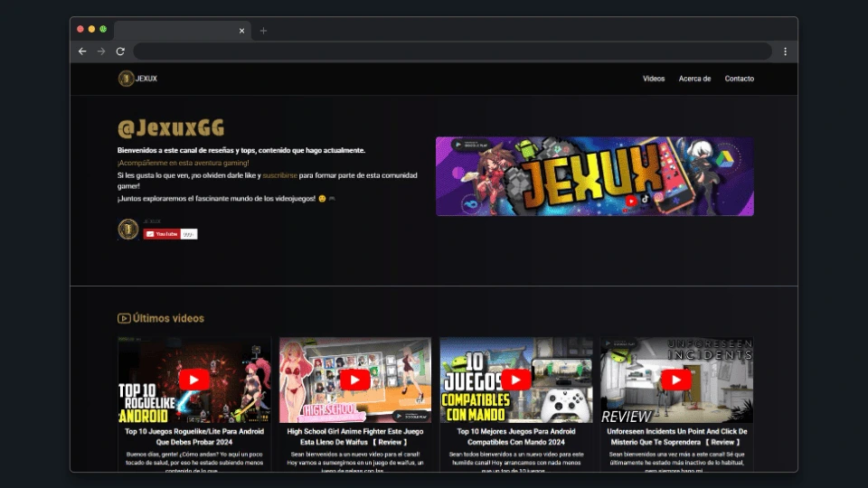Click the browser address bar
This screenshot has width=868, height=488.
pyautogui.click(x=452, y=52)
